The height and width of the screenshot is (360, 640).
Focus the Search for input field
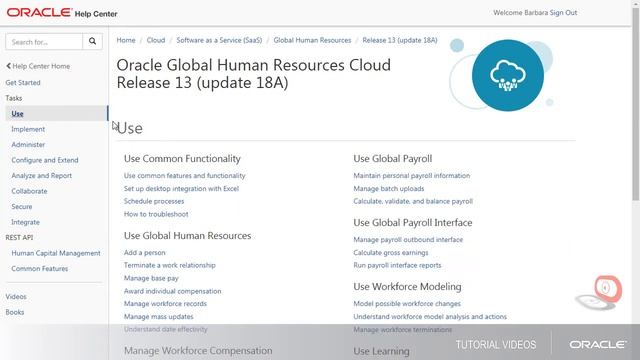coord(44,42)
